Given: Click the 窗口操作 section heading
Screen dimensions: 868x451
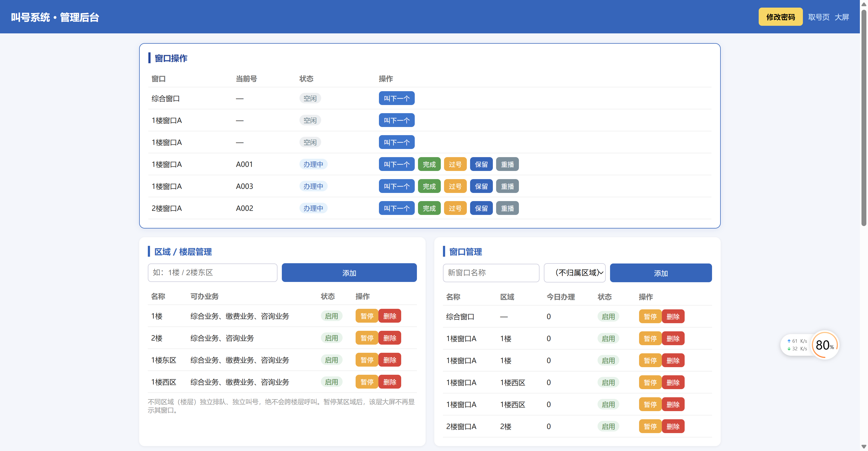Looking at the screenshot, I should pos(171,58).
